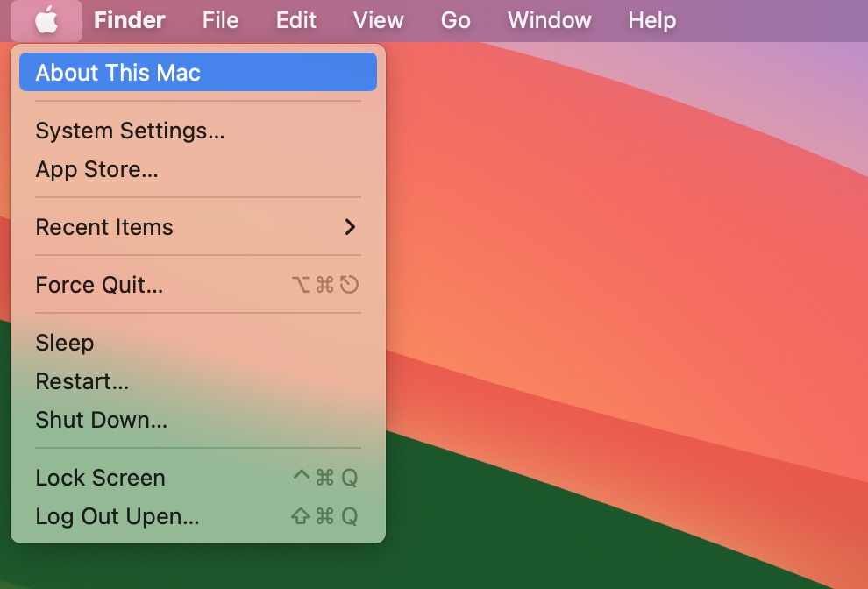Open System Settings from the Apple menu
Viewport: 868px width, 589px height.
(x=198, y=131)
